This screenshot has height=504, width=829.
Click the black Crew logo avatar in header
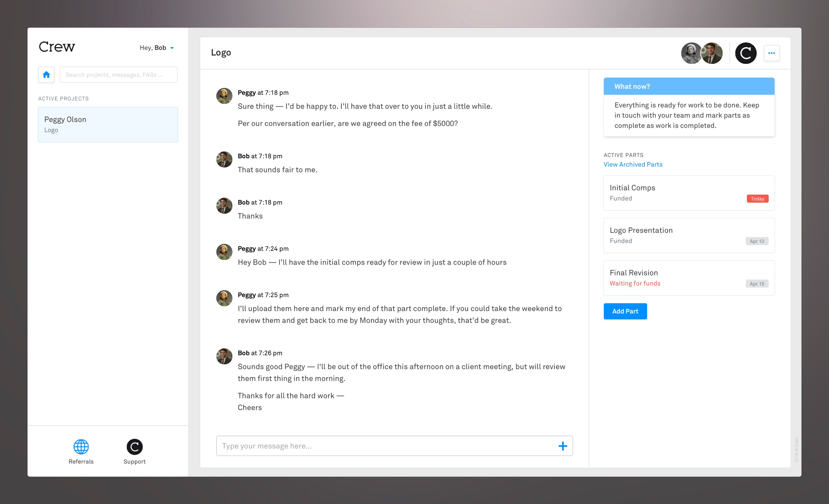click(746, 53)
